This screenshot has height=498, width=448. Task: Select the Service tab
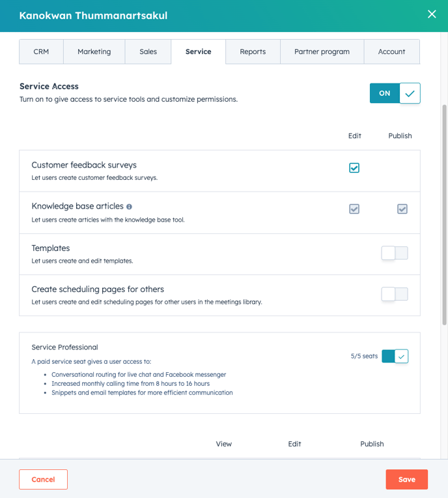click(199, 51)
